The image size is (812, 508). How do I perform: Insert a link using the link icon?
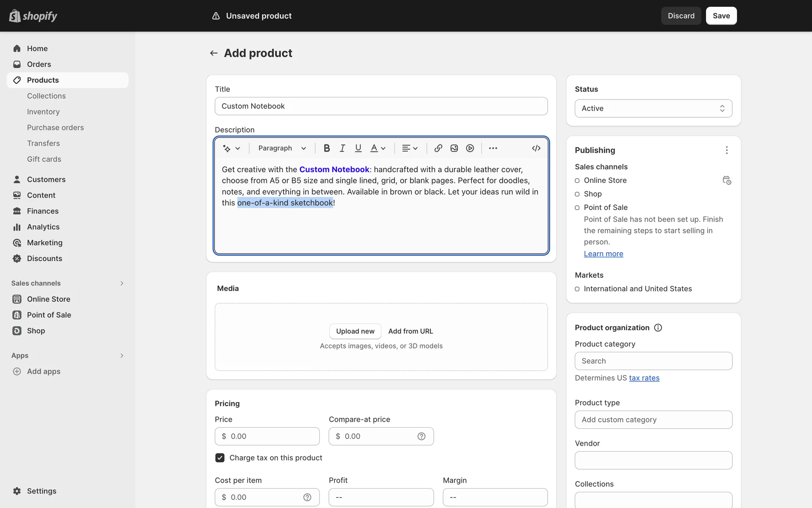tap(438, 148)
